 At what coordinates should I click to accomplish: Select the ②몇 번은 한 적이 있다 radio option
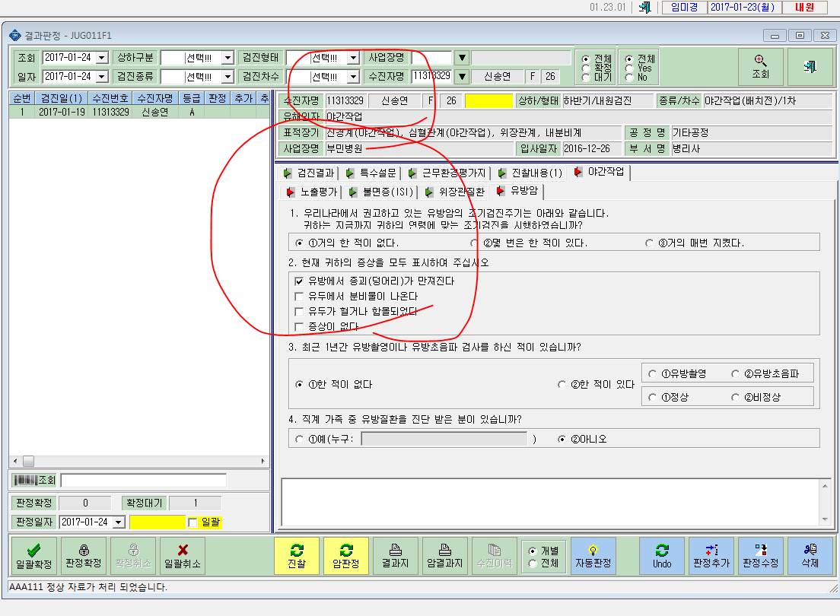[x=474, y=243]
